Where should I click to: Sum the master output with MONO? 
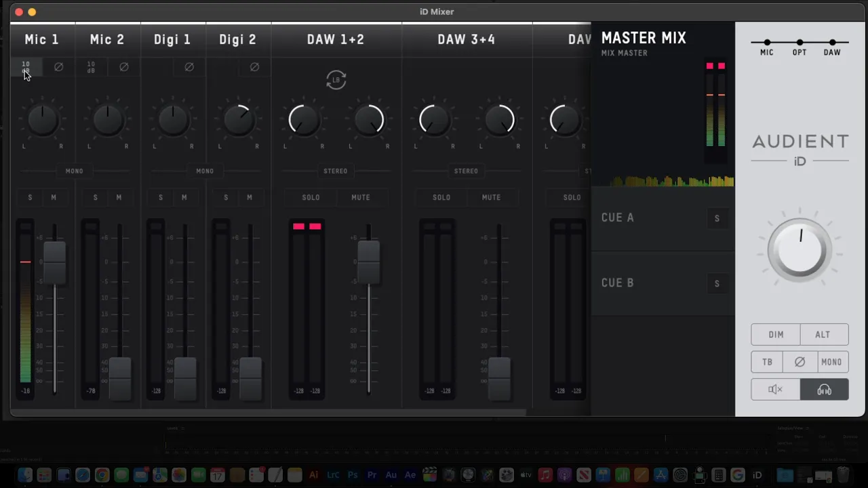point(832,362)
